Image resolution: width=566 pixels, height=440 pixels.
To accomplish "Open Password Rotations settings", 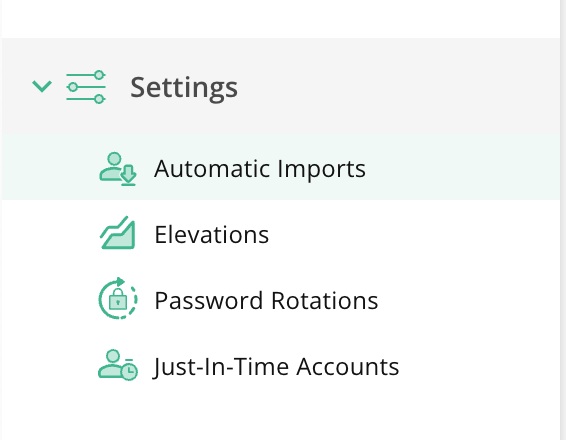I will (x=281, y=299).
